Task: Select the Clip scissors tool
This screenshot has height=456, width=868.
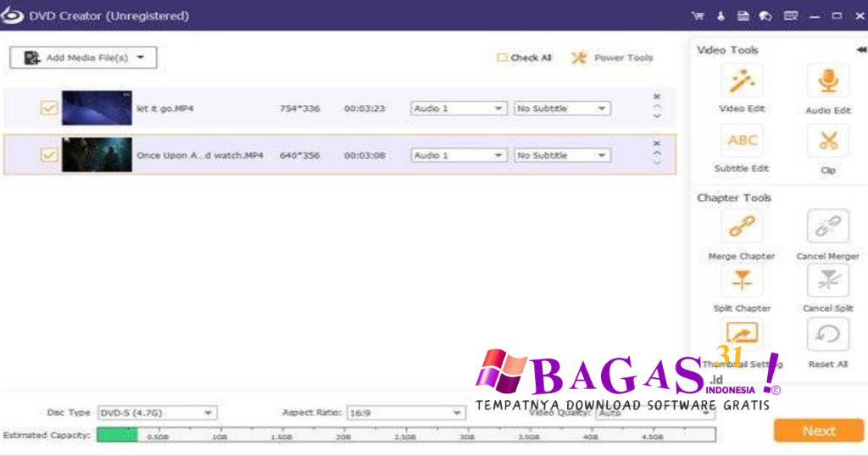Action: pos(828,141)
